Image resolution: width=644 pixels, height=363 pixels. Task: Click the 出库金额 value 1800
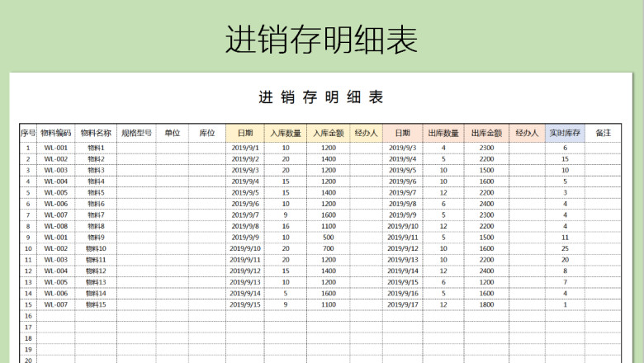486,304
